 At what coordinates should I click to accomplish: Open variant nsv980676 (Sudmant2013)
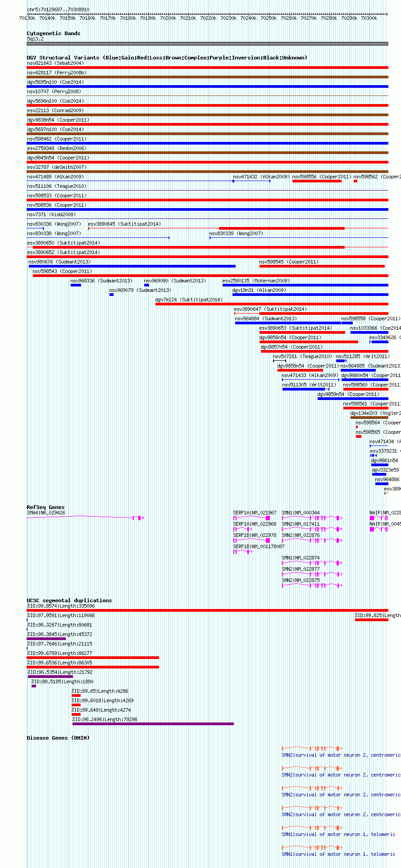tap(59, 262)
